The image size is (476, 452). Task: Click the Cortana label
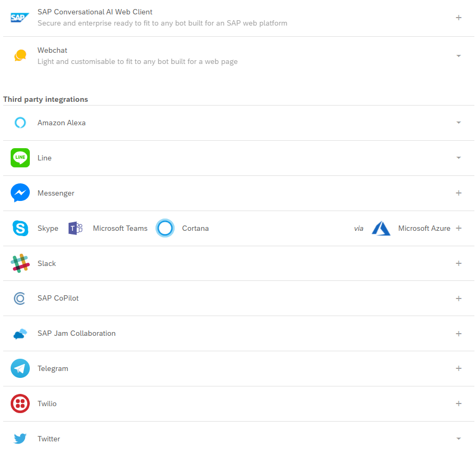point(195,228)
